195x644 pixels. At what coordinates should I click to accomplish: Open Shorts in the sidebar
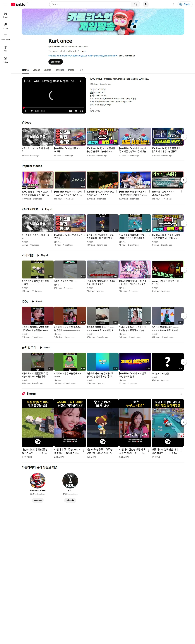pyautogui.click(x=5, y=26)
